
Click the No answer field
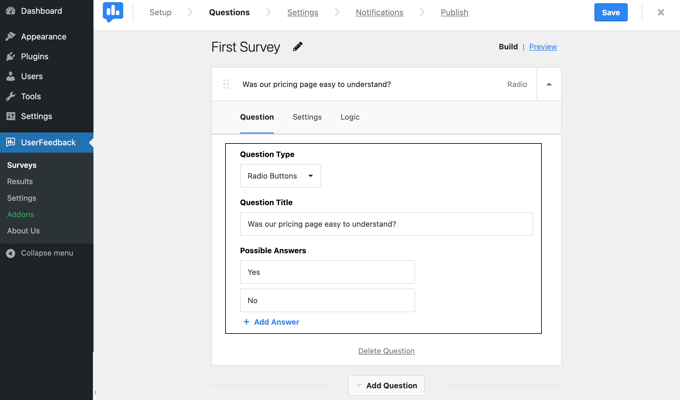tap(327, 300)
